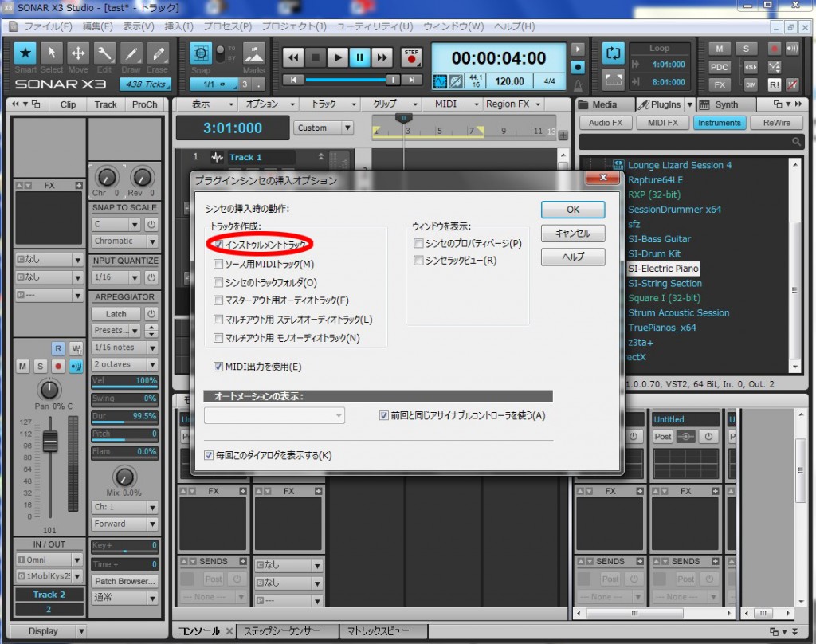The width and height of the screenshot is (816, 644).
Task: Uncheck MIDI出力を使用(E) checkbox
Action: [x=218, y=367]
